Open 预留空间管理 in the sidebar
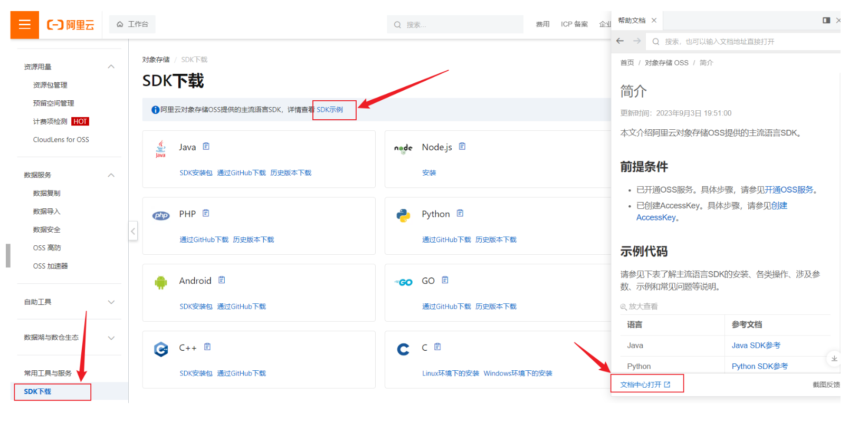The width and height of the screenshot is (868, 422). coord(54,103)
